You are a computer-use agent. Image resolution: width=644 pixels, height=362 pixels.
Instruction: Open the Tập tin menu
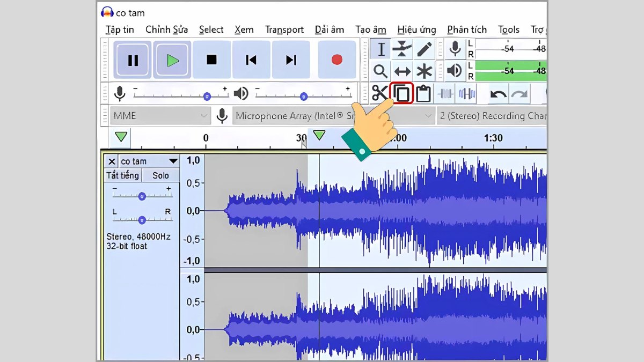[x=120, y=29]
